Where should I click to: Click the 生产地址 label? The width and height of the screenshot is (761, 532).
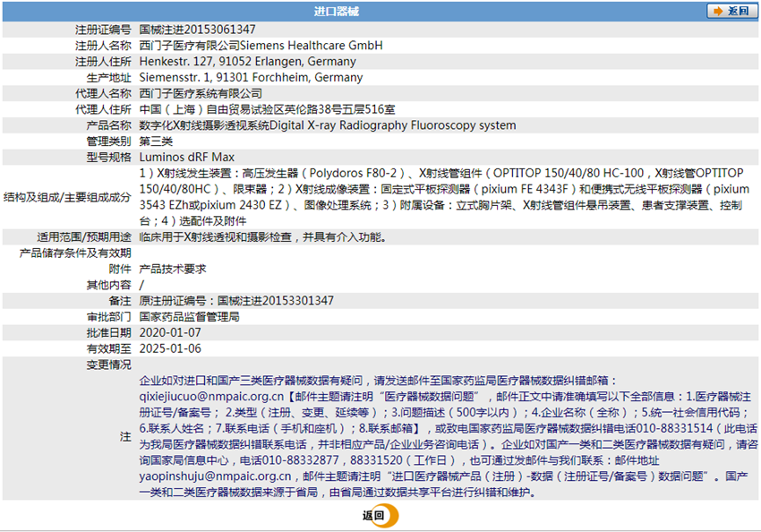click(x=108, y=78)
